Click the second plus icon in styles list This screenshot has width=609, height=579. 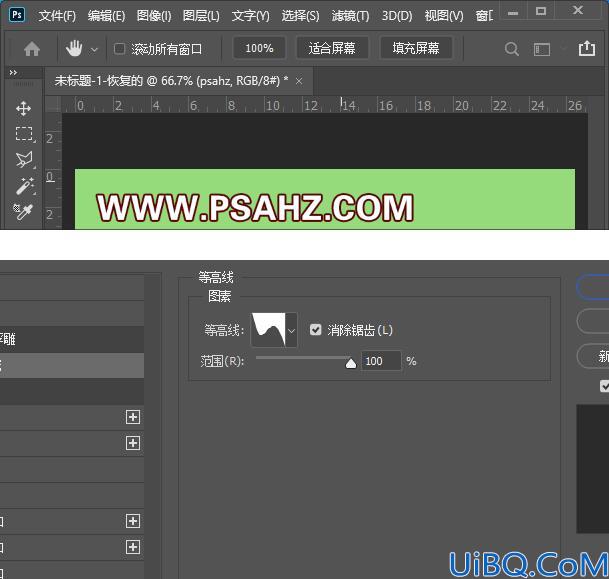click(x=133, y=443)
